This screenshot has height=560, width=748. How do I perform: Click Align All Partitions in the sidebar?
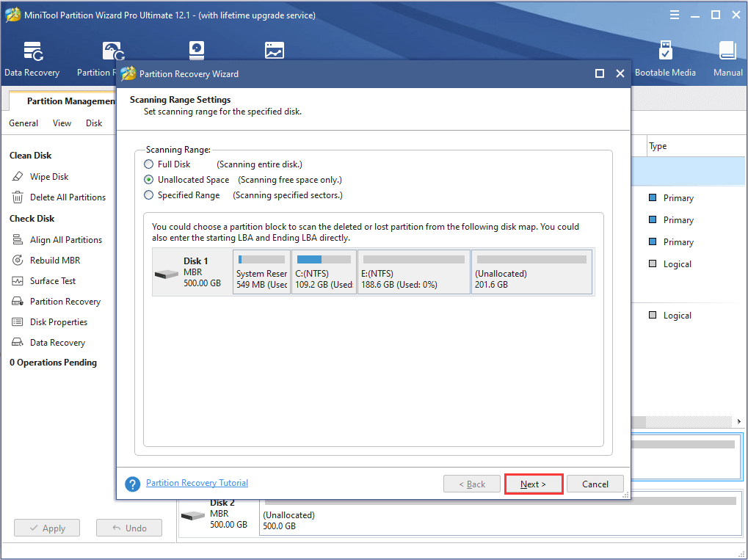click(66, 239)
